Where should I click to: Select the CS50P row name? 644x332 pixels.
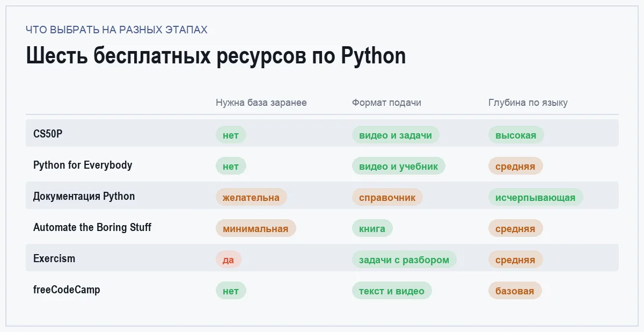click(x=48, y=133)
